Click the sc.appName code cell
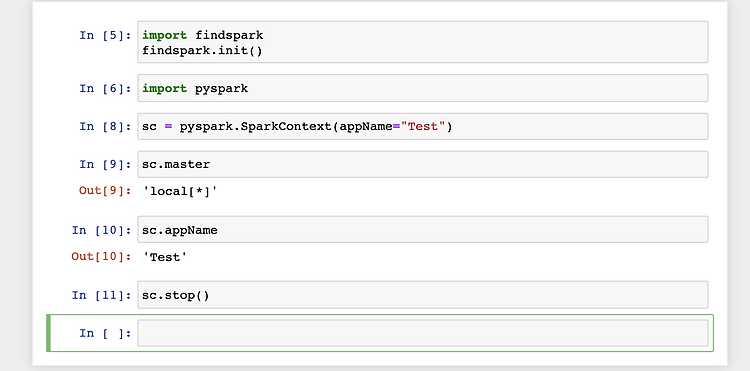The width and height of the screenshot is (750, 371). [422, 229]
